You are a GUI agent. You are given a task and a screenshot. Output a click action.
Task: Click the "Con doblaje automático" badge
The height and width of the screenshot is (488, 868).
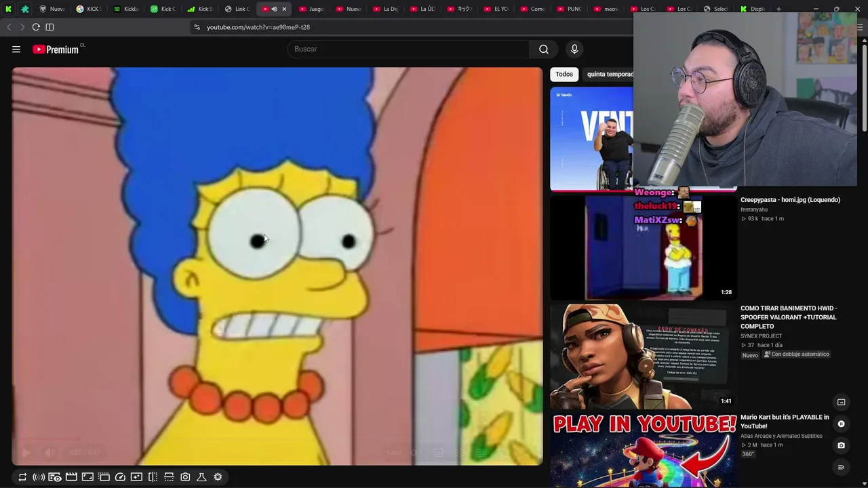click(x=797, y=354)
